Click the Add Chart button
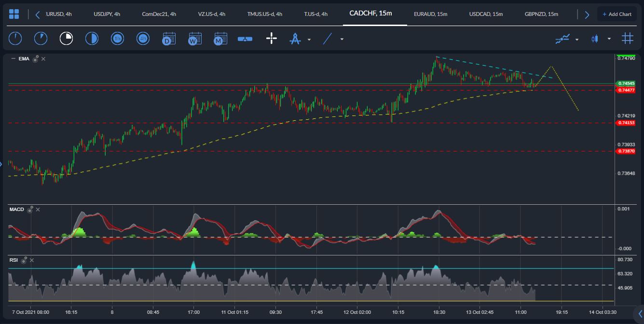 617,14
